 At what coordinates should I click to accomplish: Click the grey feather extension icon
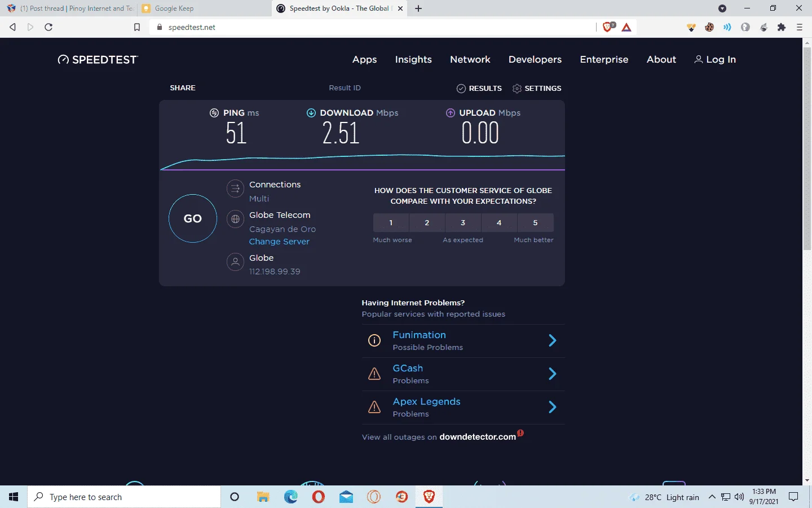(x=764, y=27)
